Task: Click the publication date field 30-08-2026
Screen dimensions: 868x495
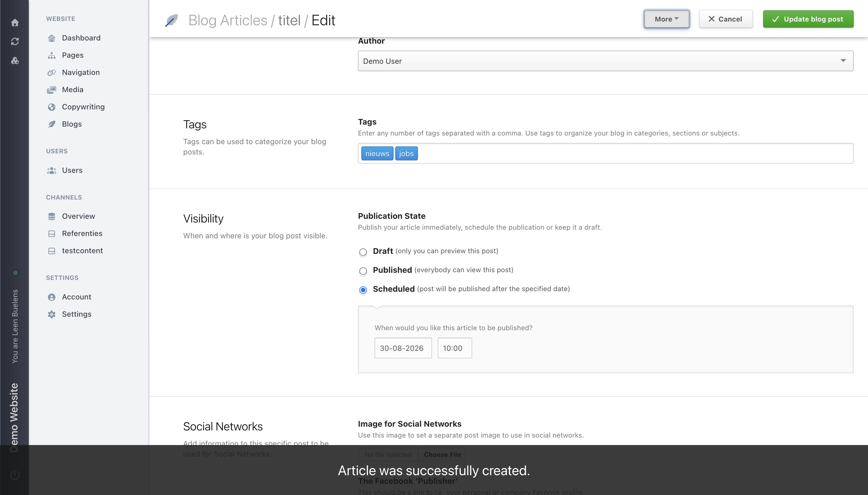Action: [x=403, y=348]
